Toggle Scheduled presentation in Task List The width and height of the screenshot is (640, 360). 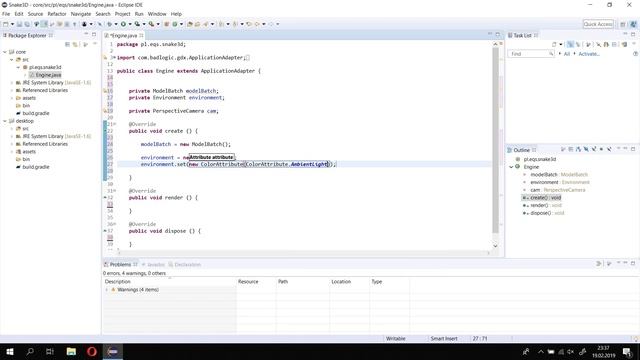click(578, 44)
